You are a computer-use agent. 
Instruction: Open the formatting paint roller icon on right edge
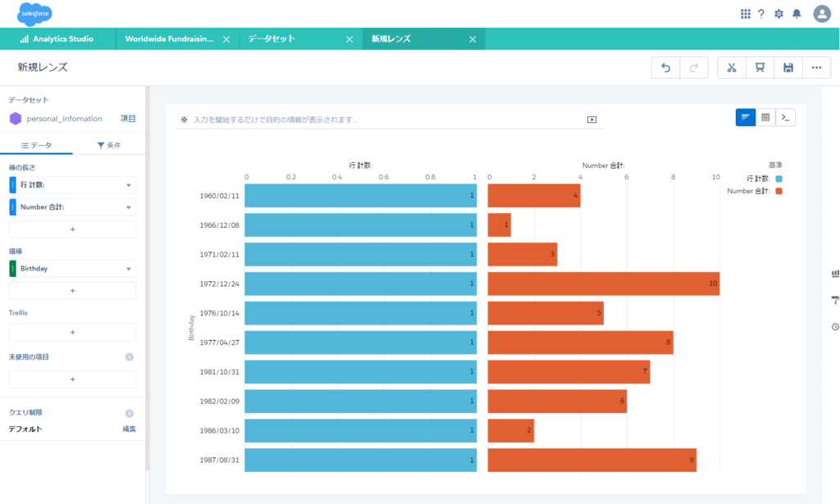tap(835, 300)
